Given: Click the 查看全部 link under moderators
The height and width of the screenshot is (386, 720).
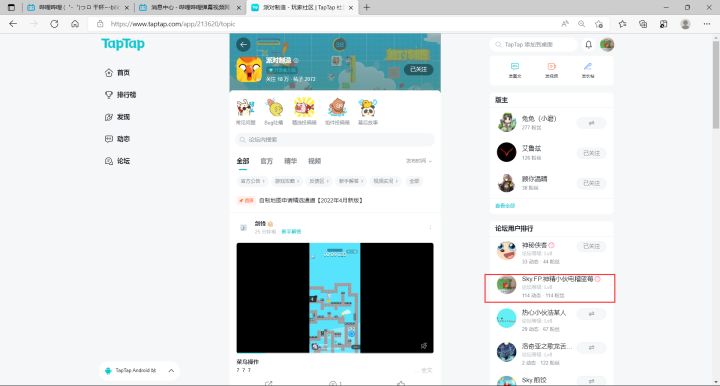Looking at the screenshot, I should coord(505,206).
